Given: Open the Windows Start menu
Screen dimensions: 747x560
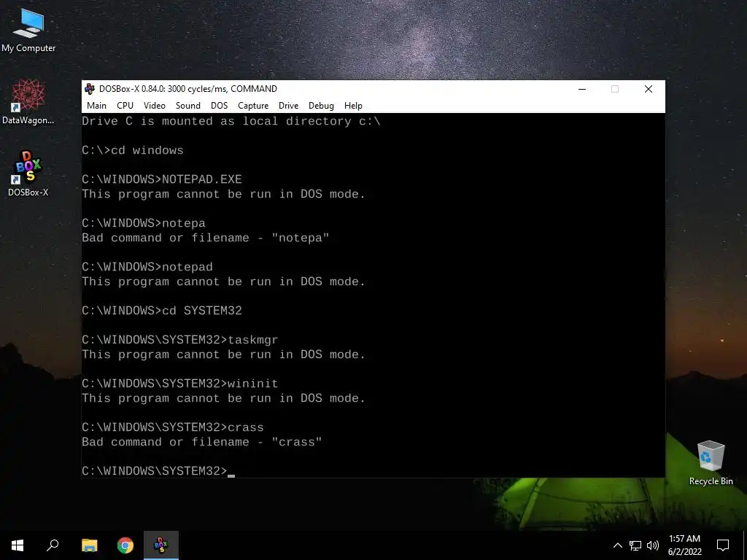Looking at the screenshot, I should 18,545.
